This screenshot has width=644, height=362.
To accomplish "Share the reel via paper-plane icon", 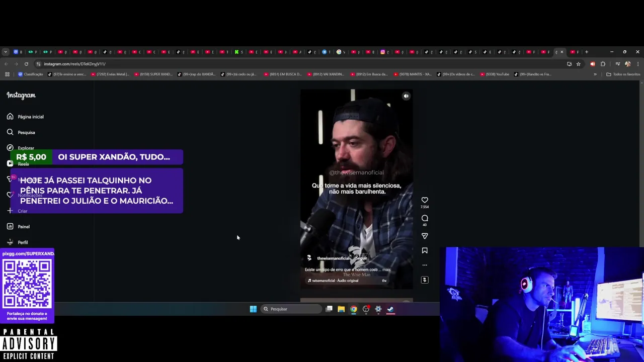I will pos(425,236).
